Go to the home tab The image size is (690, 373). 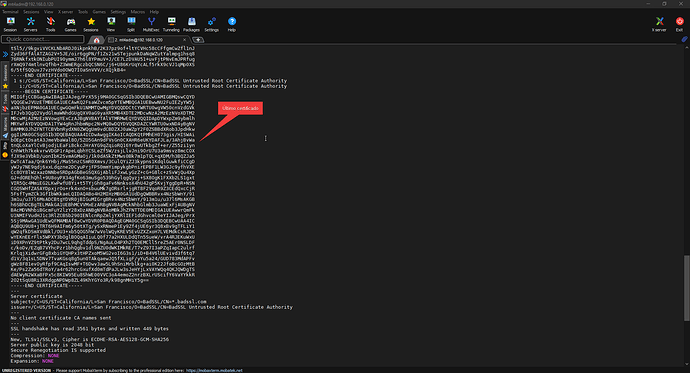tap(96, 40)
